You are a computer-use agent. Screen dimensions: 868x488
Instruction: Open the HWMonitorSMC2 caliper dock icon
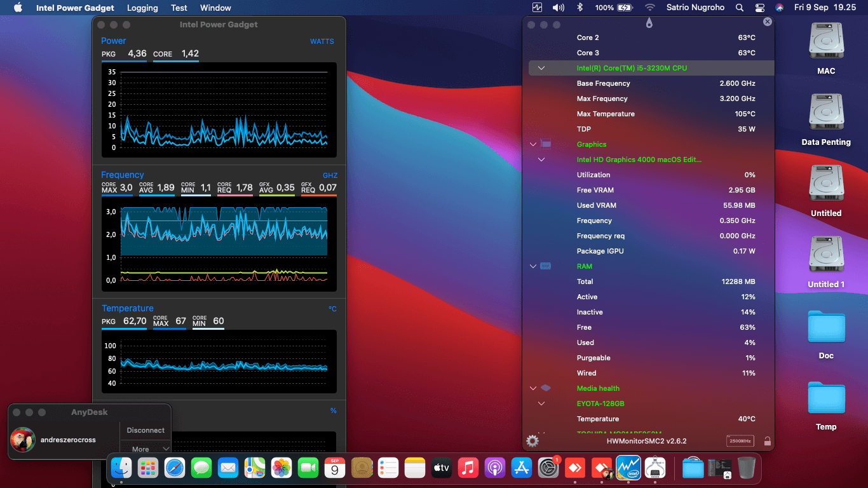[655, 468]
